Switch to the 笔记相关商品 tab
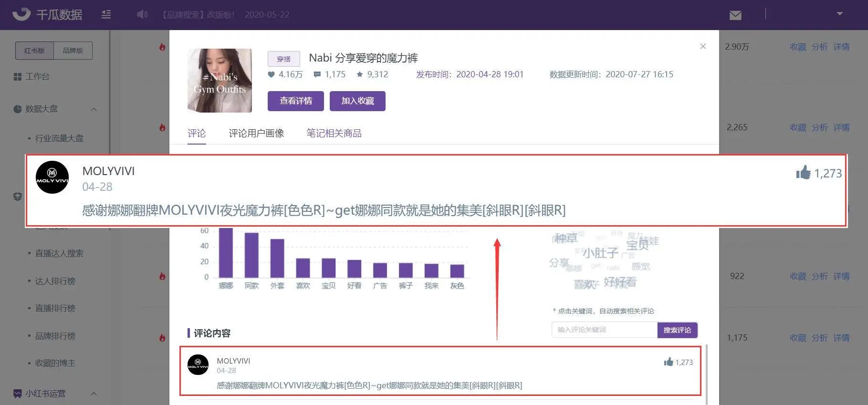Screen dimensions: 868x405 tap(334, 134)
